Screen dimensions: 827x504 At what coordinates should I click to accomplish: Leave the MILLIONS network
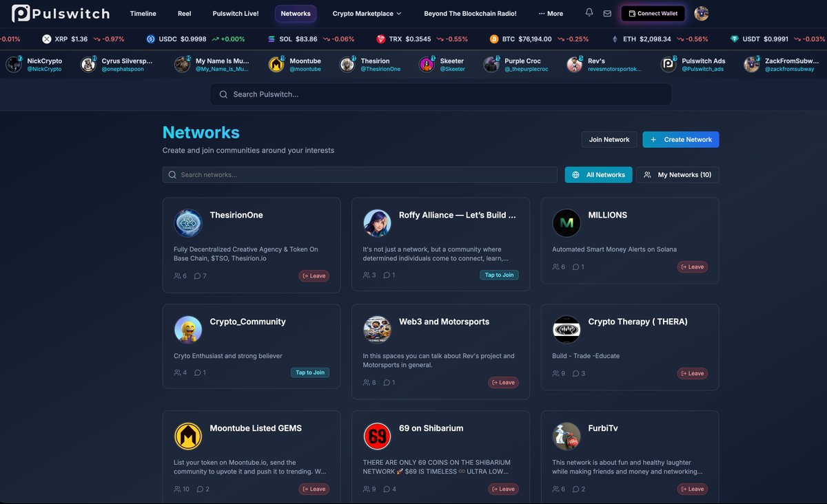pos(693,266)
